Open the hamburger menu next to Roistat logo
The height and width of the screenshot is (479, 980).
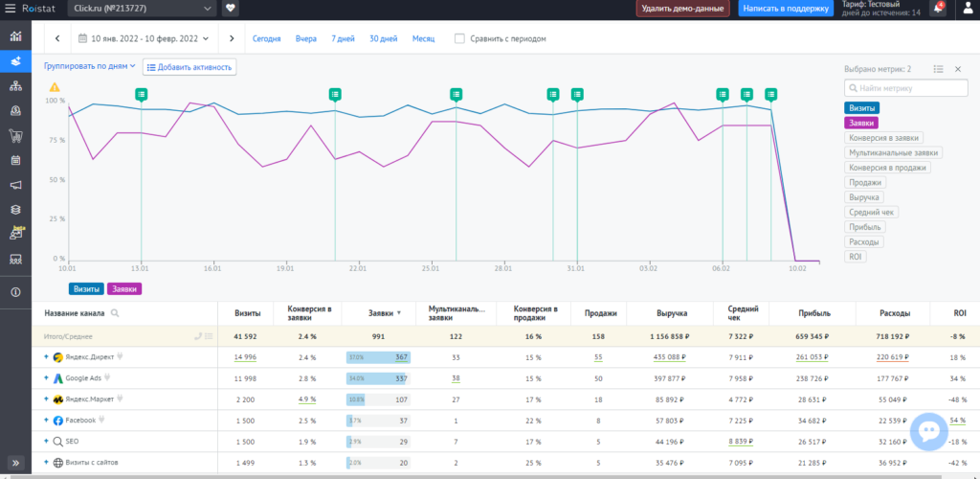[x=11, y=9]
